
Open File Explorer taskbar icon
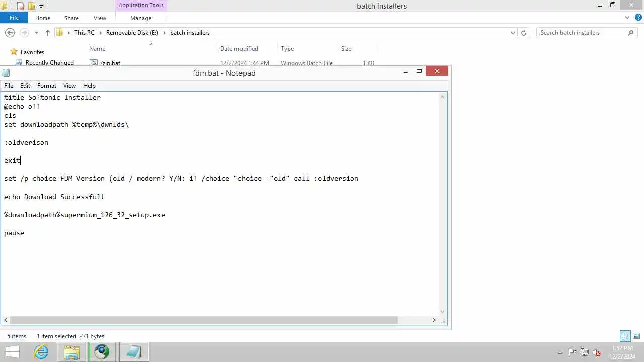[x=72, y=352]
